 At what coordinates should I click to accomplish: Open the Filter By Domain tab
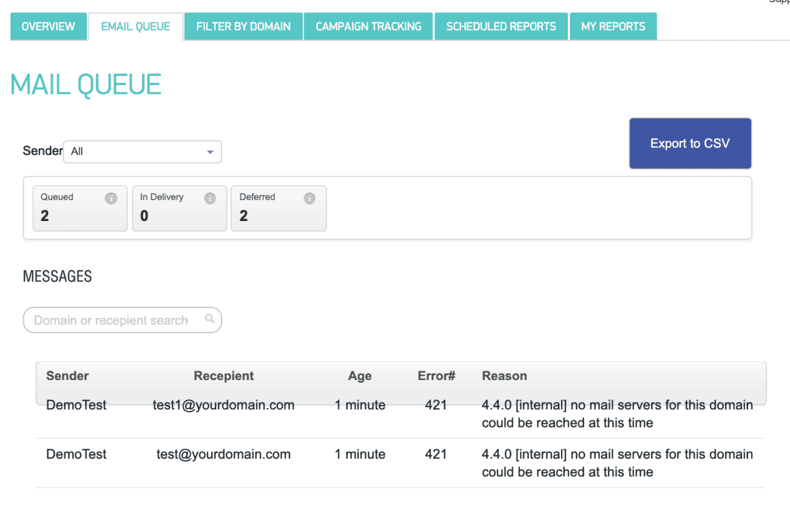tap(244, 27)
